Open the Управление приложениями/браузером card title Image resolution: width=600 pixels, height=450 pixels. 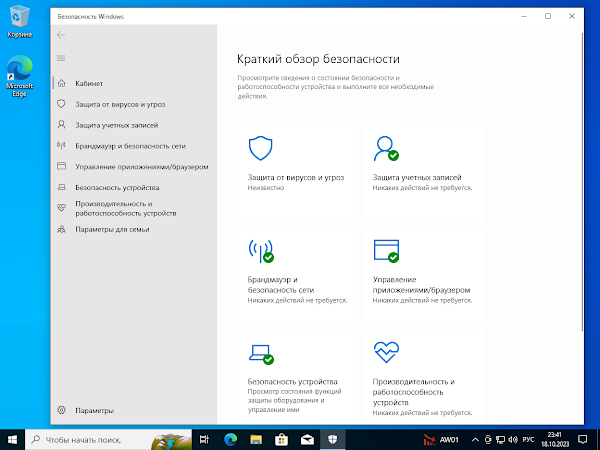(x=421, y=285)
